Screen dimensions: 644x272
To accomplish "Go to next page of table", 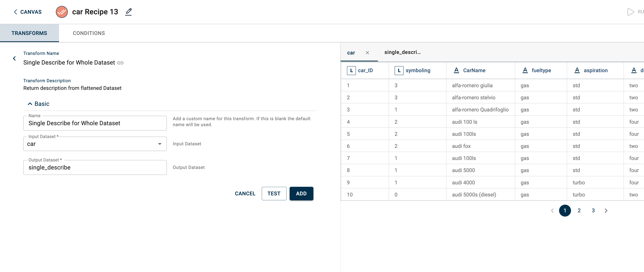I will (x=606, y=211).
